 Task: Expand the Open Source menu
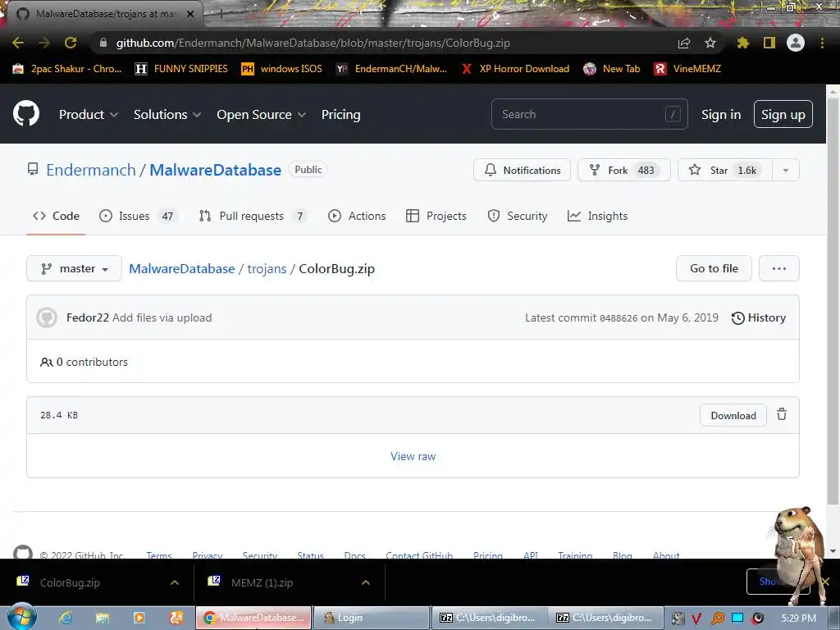[262, 115]
